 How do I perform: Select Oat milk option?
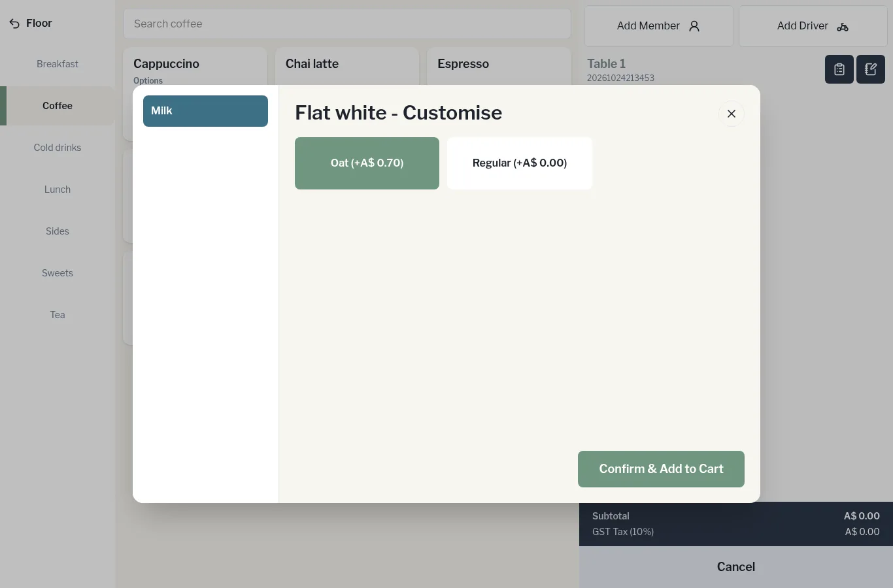point(367,163)
